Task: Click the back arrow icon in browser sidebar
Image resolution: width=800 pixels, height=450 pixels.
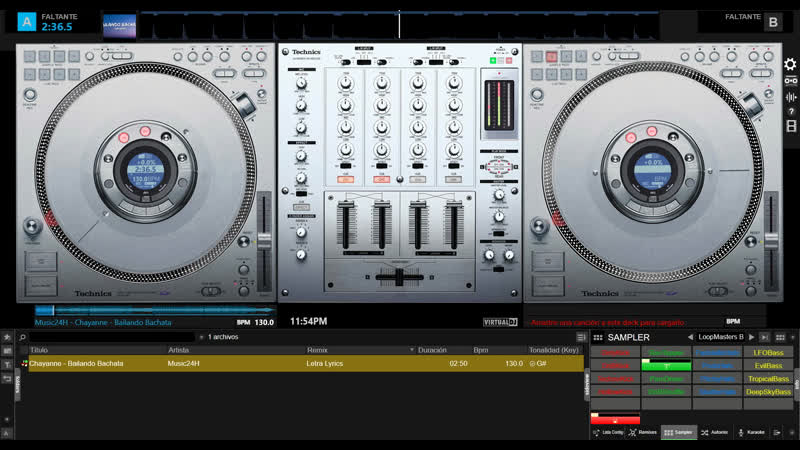Action: pos(7,379)
